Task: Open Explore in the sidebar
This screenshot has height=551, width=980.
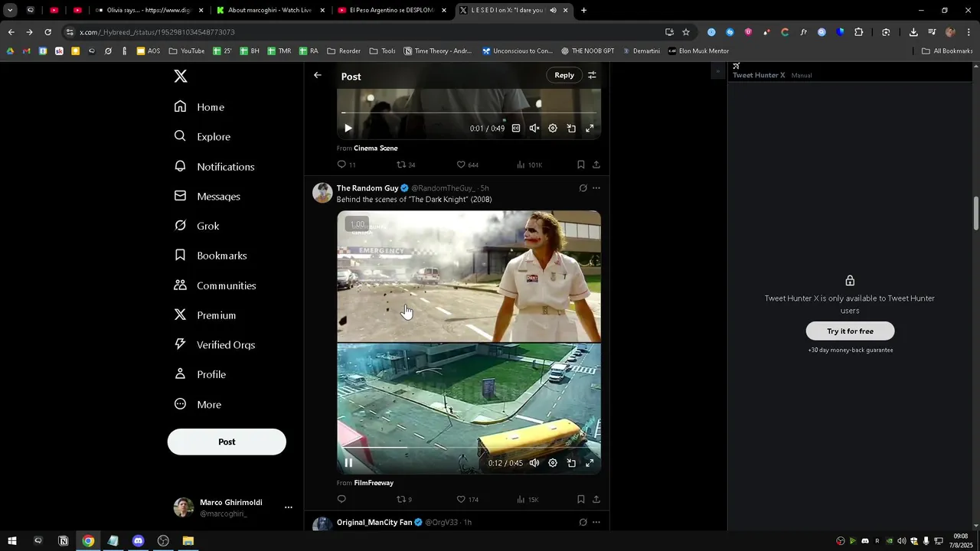Action: coord(202,136)
